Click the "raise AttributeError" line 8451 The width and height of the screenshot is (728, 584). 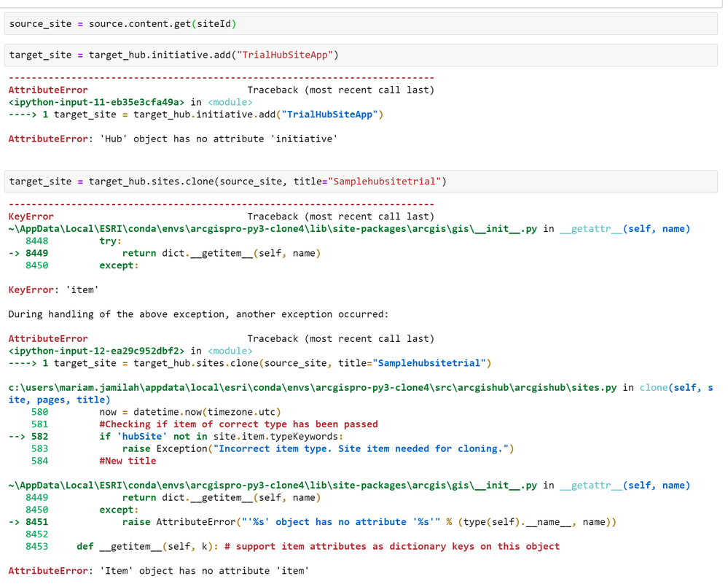point(369,522)
